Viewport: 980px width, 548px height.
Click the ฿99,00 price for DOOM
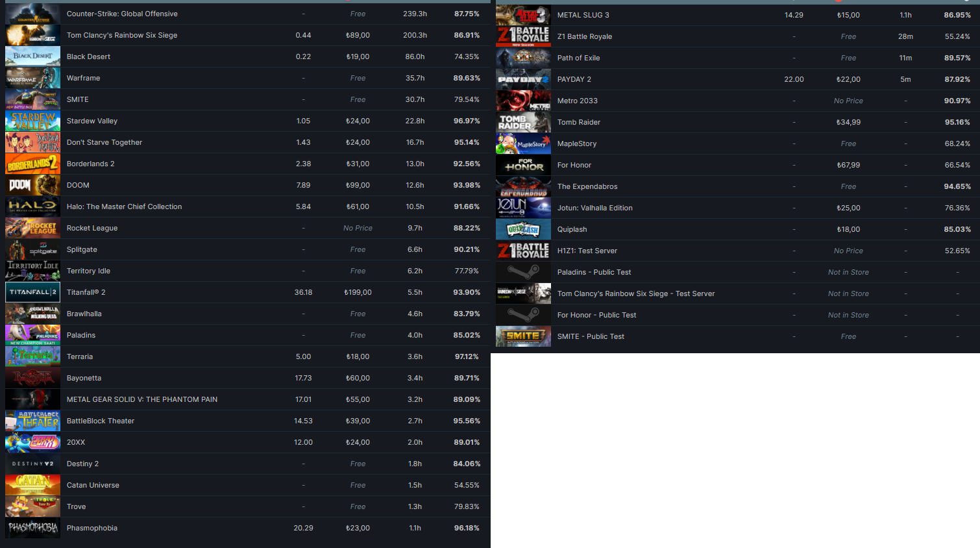[358, 185]
